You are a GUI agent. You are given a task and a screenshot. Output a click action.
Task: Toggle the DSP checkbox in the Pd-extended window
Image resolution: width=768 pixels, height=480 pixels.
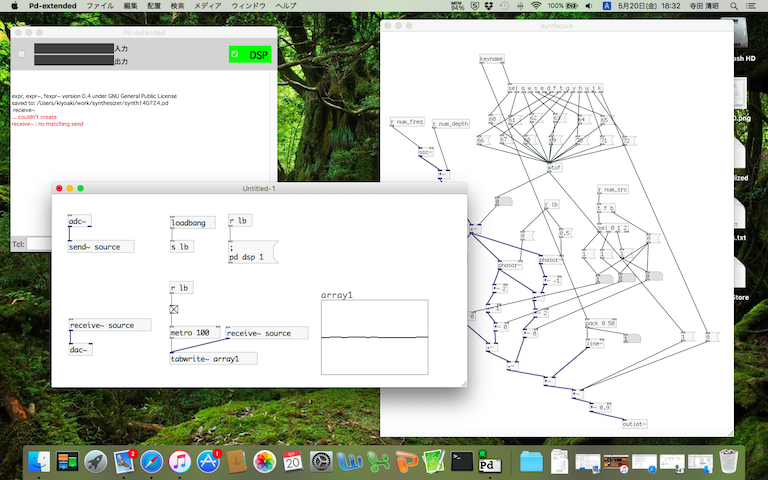[235, 54]
